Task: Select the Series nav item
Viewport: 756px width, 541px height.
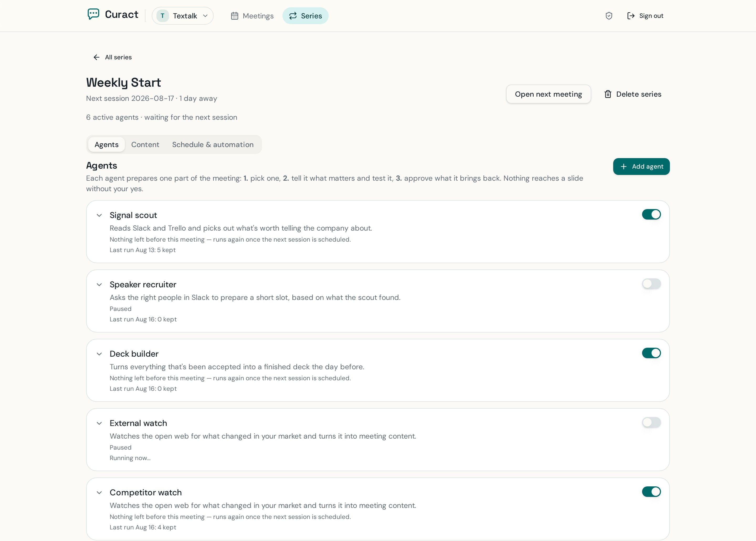Action: tap(305, 16)
